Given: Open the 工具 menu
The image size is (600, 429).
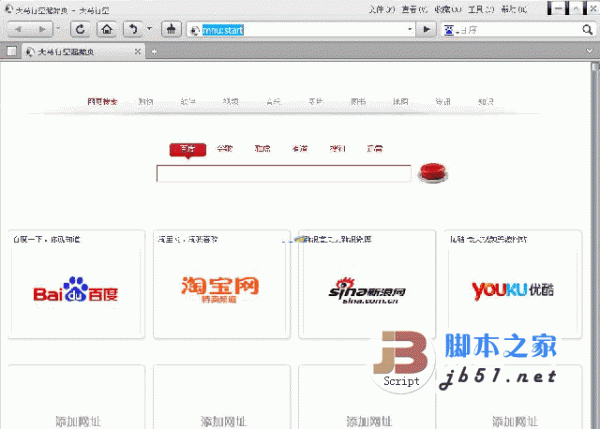Looking at the screenshot, I should [x=481, y=9].
